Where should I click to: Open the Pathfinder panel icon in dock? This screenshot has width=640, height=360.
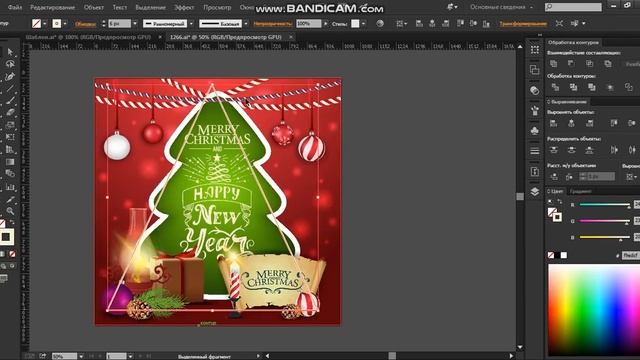click(x=535, y=70)
